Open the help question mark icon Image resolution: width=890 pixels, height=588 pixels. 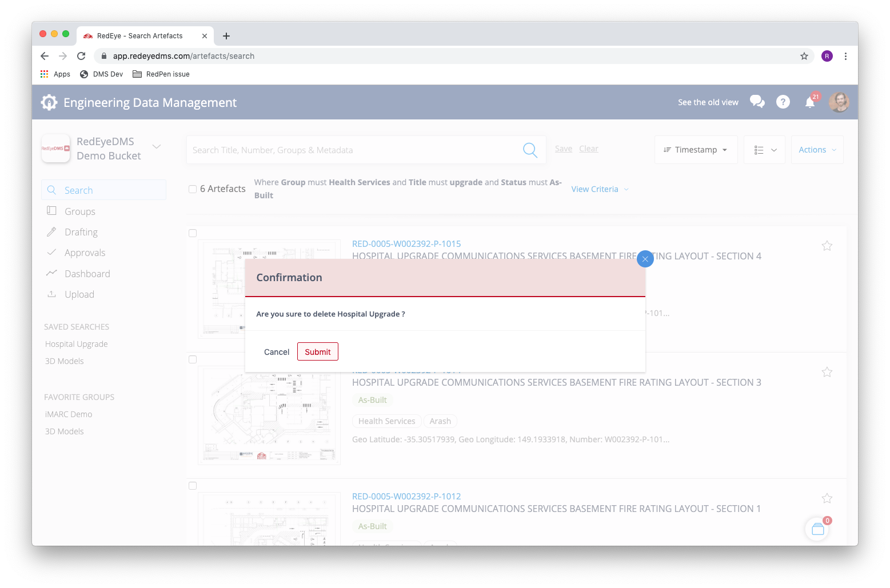pyautogui.click(x=783, y=102)
